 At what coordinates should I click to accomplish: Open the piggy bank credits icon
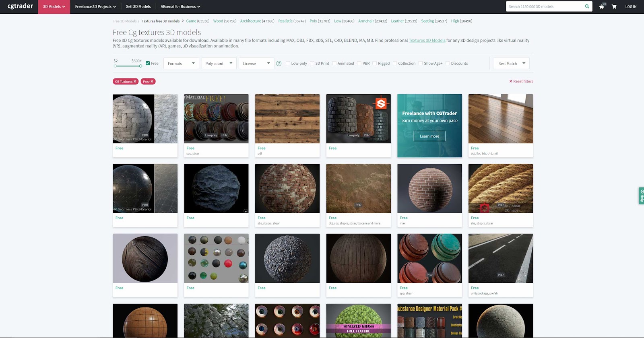pyautogui.click(x=601, y=6)
